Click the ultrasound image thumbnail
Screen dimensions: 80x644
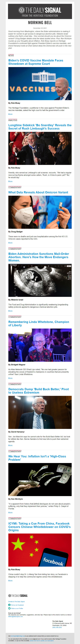(x=40, y=280)
